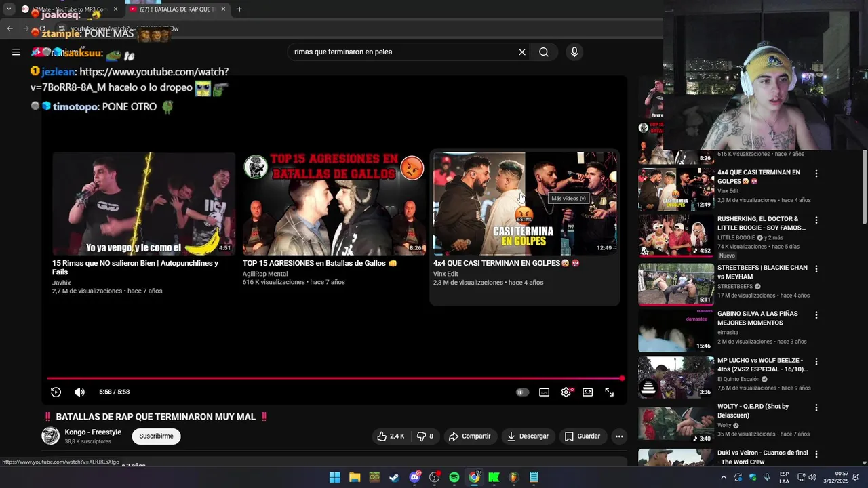The height and width of the screenshot is (488, 868).
Task: Close the BATALLAS DE RAP browser tab
Action: pyautogui.click(x=223, y=9)
